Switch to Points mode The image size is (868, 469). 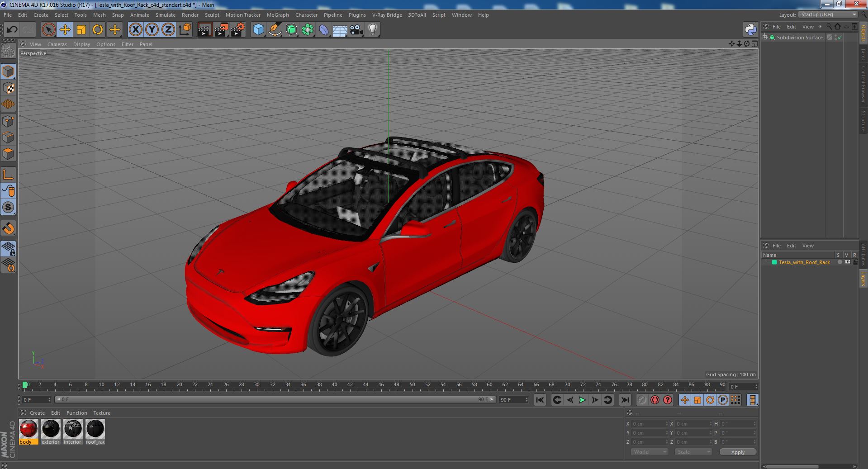(8, 121)
